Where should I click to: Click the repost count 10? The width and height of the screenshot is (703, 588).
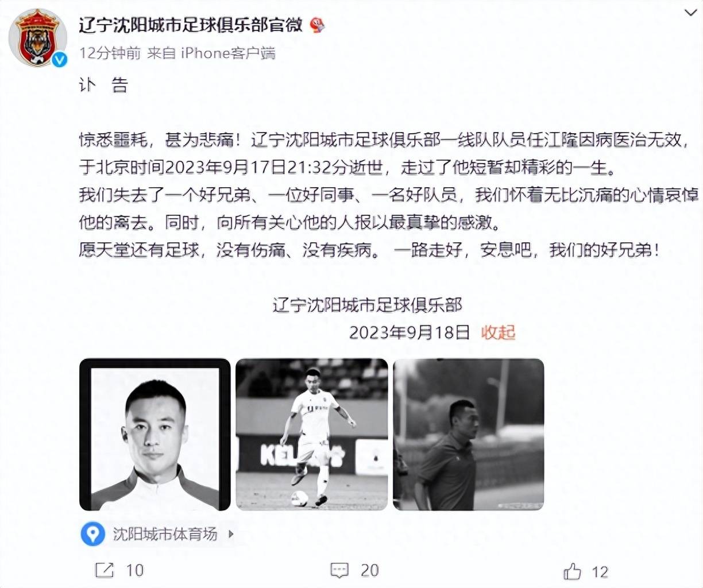pos(134,570)
